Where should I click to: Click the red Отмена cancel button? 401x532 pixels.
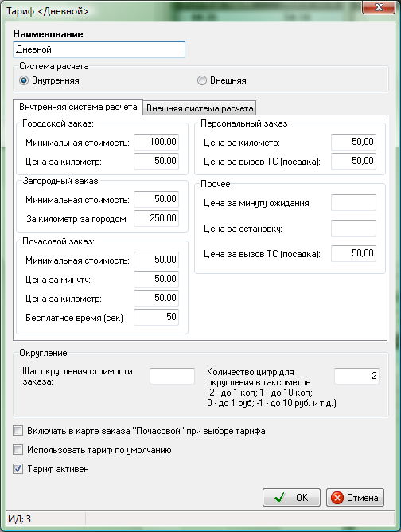[355, 498]
